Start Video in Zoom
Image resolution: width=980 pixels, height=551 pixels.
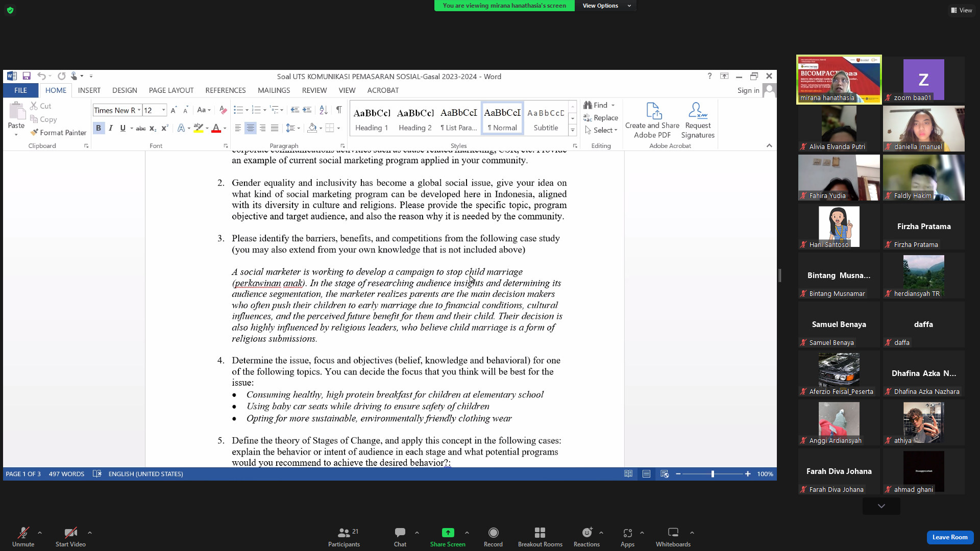pyautogui.click(x=70, y=537)
